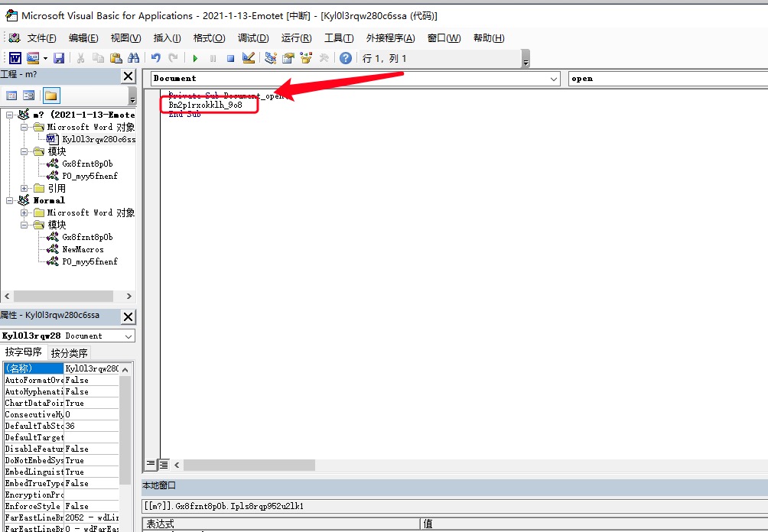
Task: Open the 文件(F) menu
Action: click(x=41, y=38)
